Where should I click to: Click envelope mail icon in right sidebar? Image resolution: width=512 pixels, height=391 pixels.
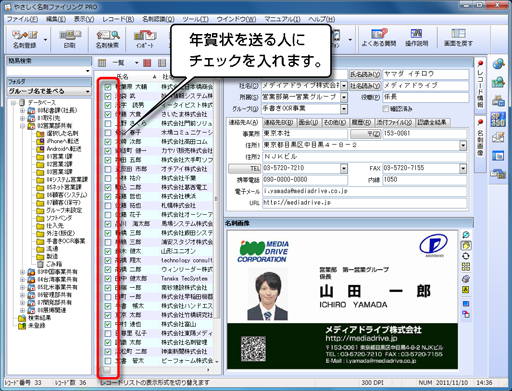[x=498, y=137]
